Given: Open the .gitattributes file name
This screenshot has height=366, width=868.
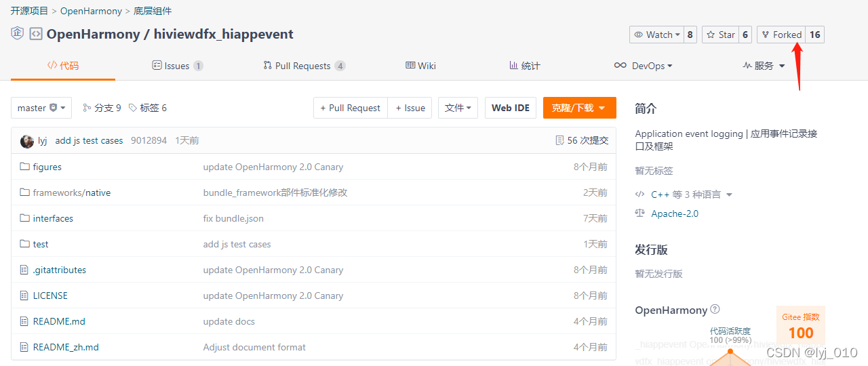Looking at the screenshot, I should [x=60, y=270].
